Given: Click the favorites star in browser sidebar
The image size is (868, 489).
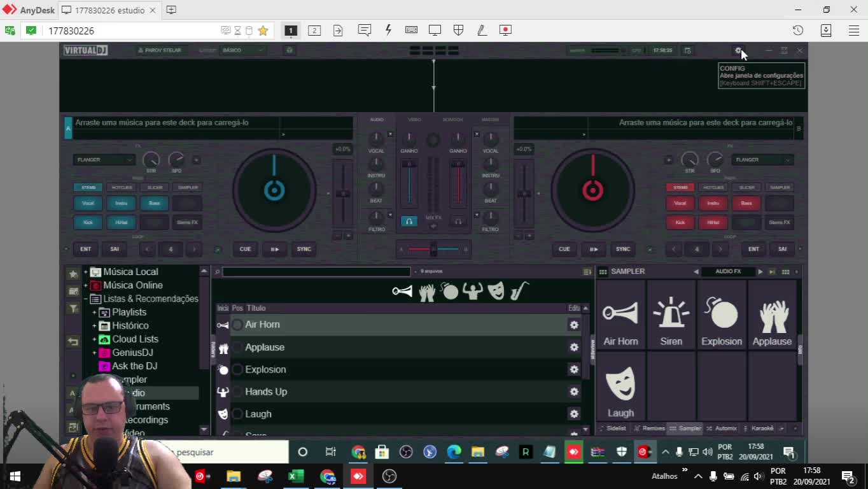Looking at the screenshot, I should [73, 274].
